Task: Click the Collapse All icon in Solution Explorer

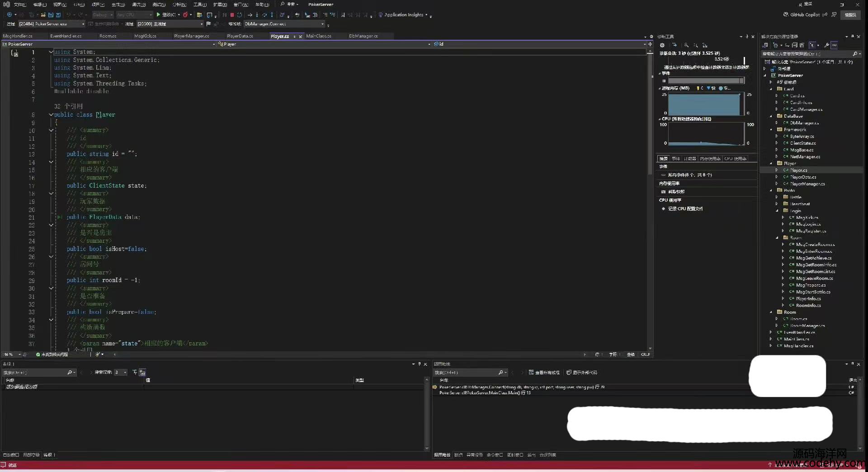Action: (794, 45)
